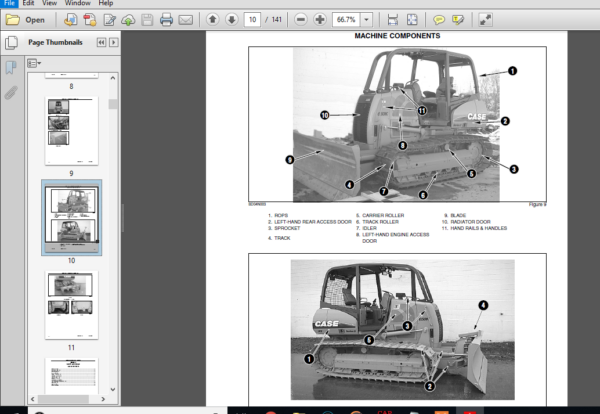This screenshot has height=414, width=600.
Task: Select the page 11 thumbnail
Action: tap(72, 305)
